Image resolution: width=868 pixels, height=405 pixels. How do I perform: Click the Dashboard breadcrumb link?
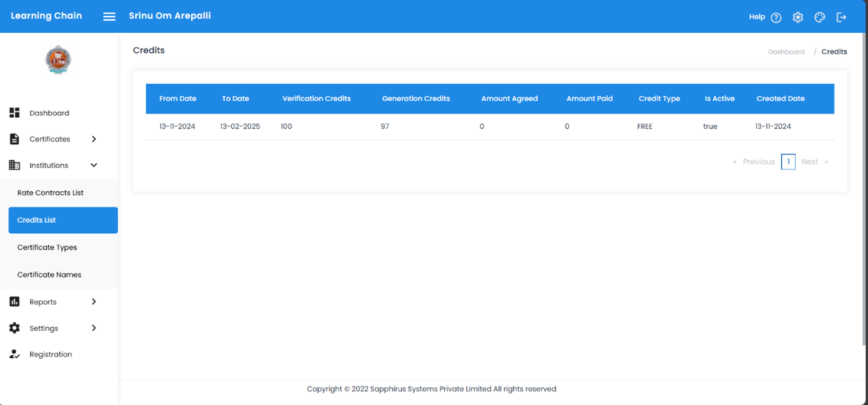click(x=786, y=52)
